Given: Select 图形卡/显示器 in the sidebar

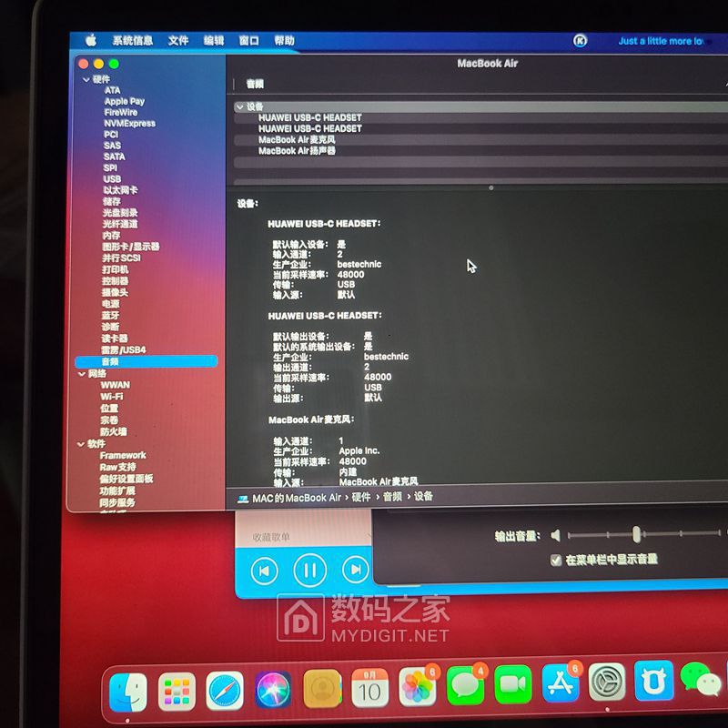Looking at the screenshot, I should click(131, 247).
